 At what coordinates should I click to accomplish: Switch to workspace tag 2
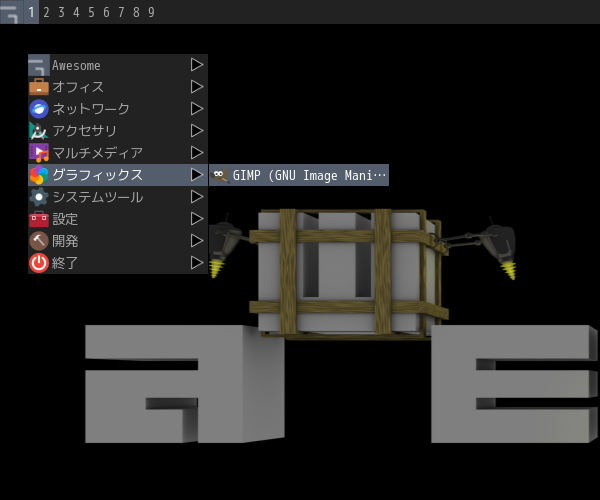(x=46, y=12)
